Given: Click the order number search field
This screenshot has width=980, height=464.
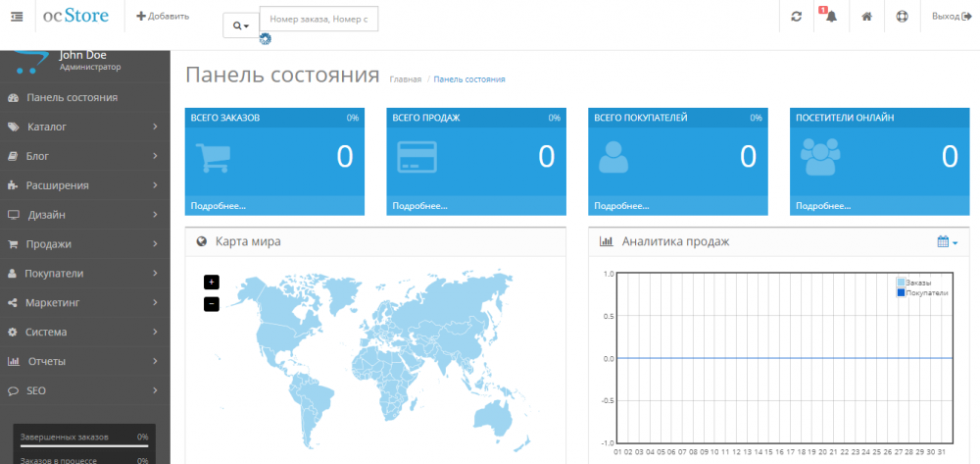Looking at the screenshot, I should pos(318,19).
